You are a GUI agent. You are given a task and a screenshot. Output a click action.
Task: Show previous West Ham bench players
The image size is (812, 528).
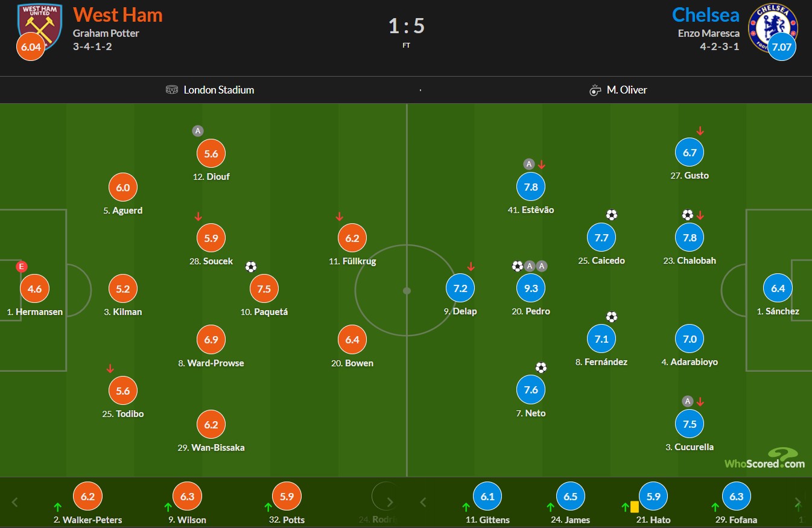point(16,502)
